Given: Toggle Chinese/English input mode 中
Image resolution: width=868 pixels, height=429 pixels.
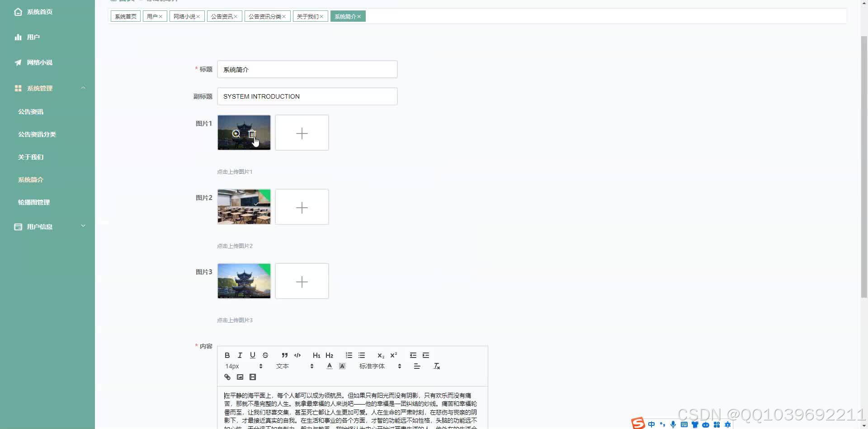Looking at the screenshot, I should (x=651, y=424).
